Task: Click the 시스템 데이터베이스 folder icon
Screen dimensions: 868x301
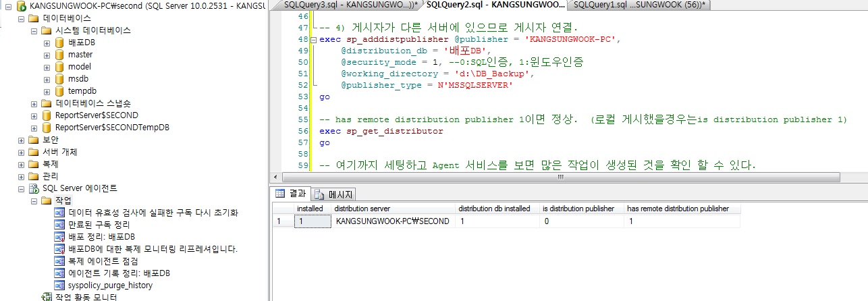Action: coord(46,30)
